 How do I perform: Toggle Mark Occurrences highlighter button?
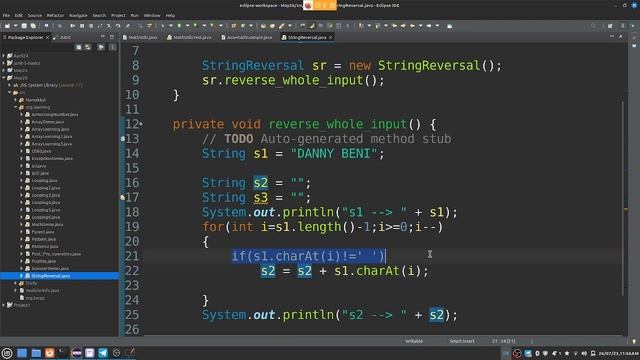tap(311, 26)
